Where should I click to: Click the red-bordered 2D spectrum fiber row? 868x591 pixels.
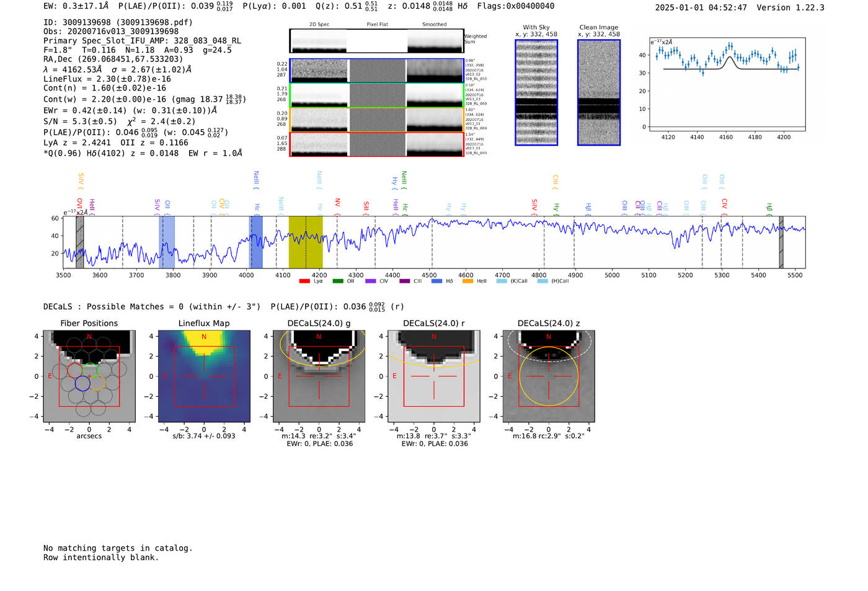[377, 144]
